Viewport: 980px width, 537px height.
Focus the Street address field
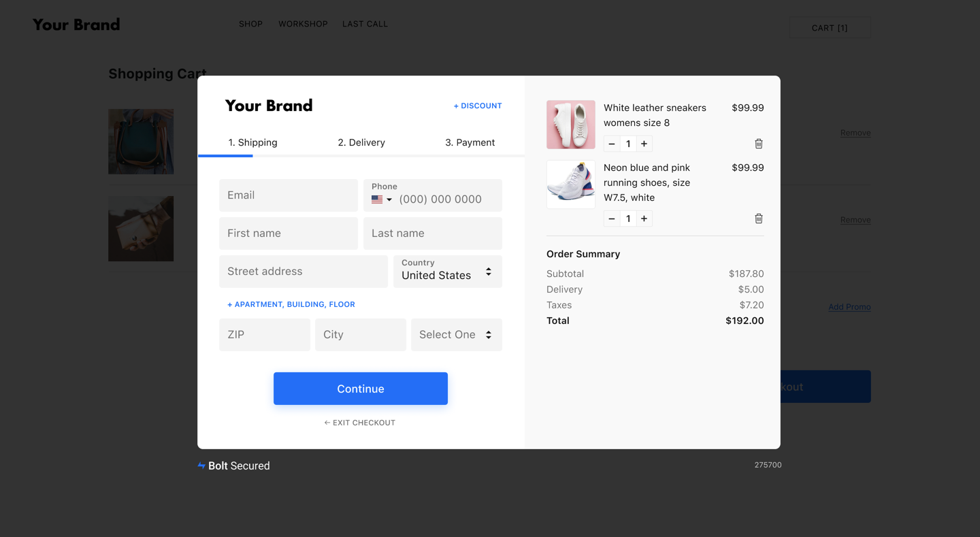304,272
